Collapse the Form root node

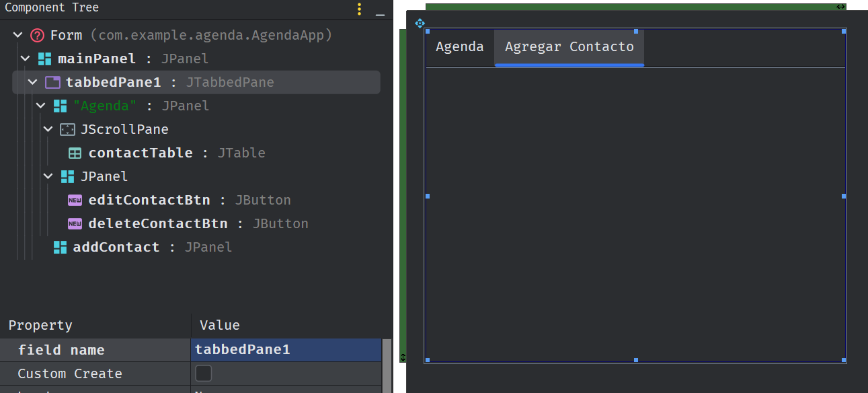18,36
